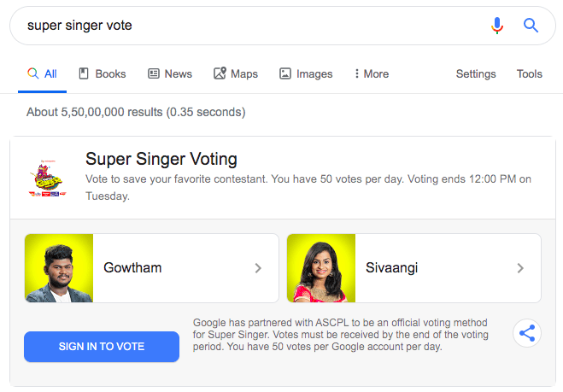Click the News tab icon

click(154, 73)
